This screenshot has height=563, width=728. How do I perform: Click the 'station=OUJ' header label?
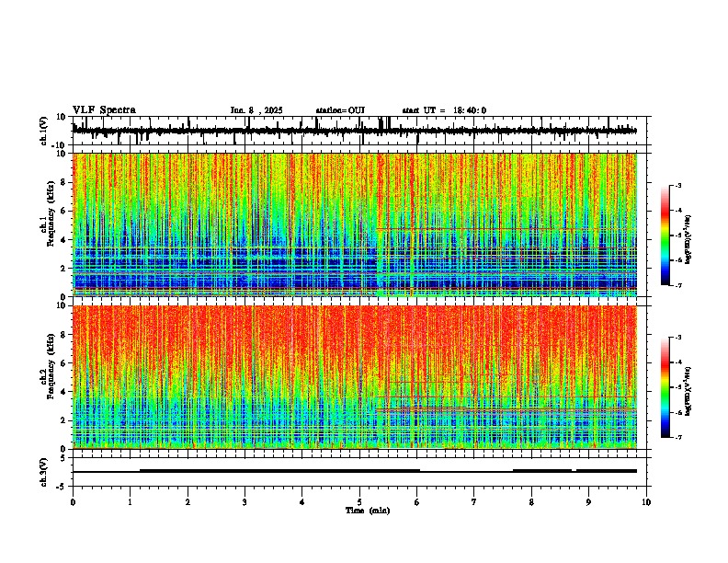point(340,110)
